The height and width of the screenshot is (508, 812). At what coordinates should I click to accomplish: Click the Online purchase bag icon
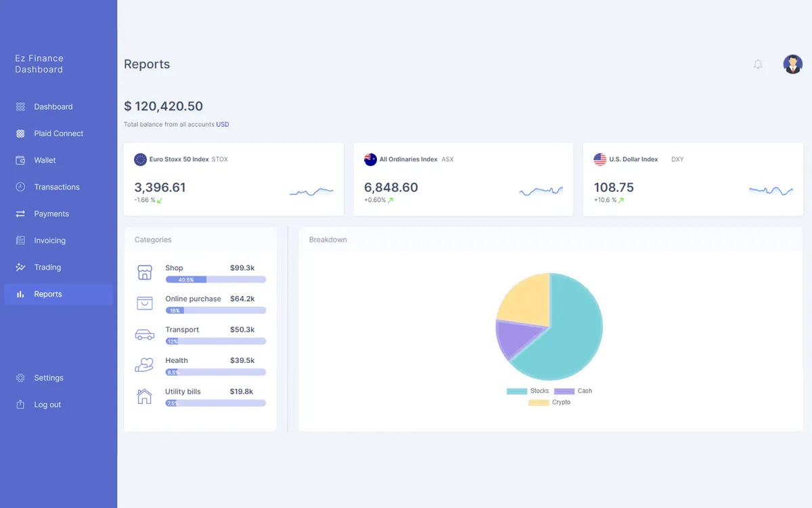tap(145, 303)
